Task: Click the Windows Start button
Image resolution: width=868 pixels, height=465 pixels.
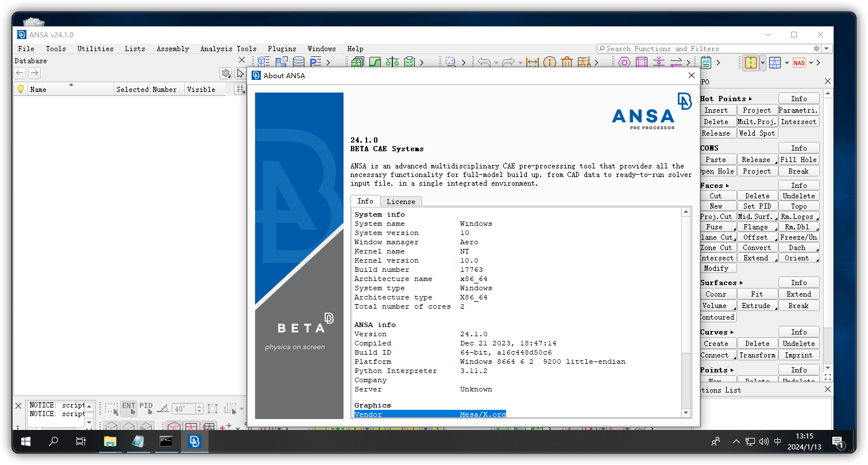Action: [x=26, y=441]
